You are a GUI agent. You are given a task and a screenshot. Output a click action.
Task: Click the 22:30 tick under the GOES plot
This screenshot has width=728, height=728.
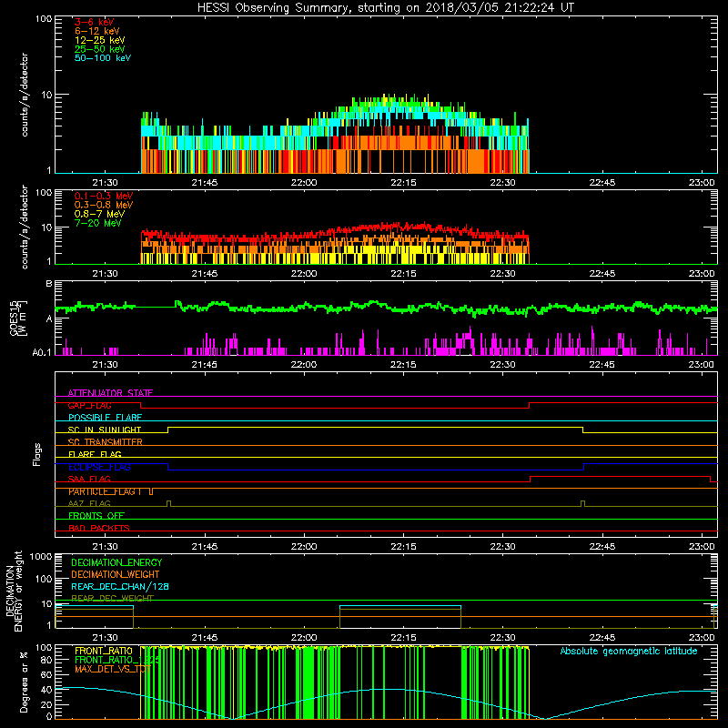point(503,365)
